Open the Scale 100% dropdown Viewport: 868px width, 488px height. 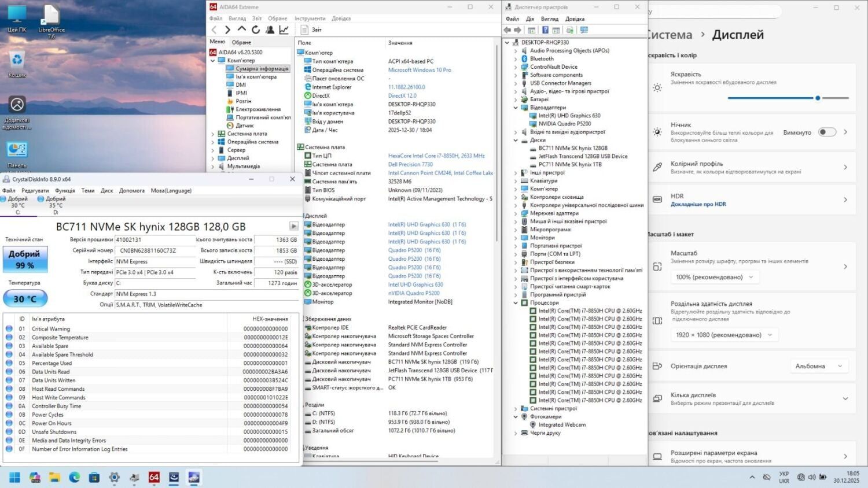pyautogui.click(x=714, y=277)
